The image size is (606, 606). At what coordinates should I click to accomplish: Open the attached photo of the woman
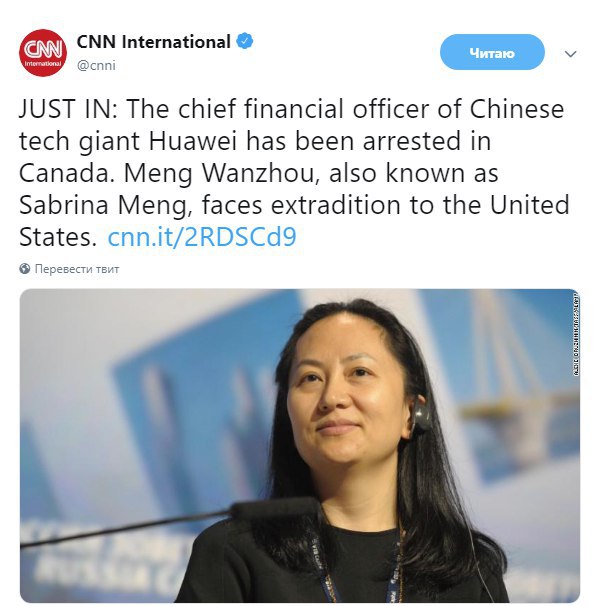300,445
